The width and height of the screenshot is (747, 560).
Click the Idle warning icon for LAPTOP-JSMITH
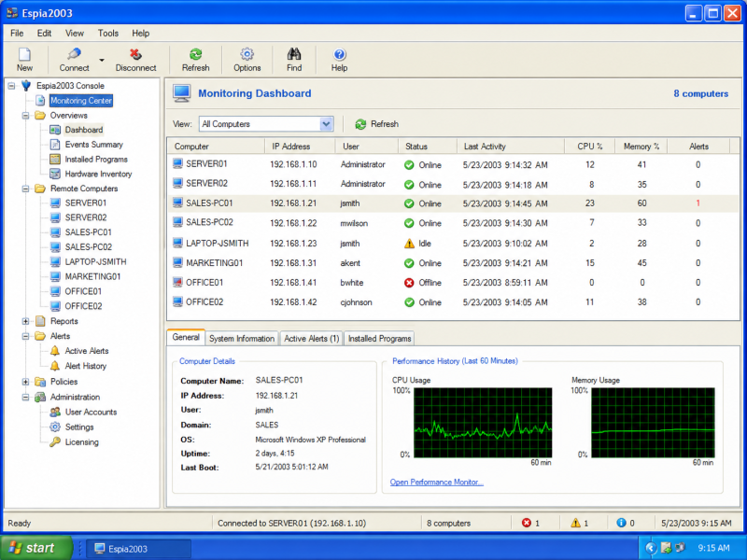coord(409,244)
